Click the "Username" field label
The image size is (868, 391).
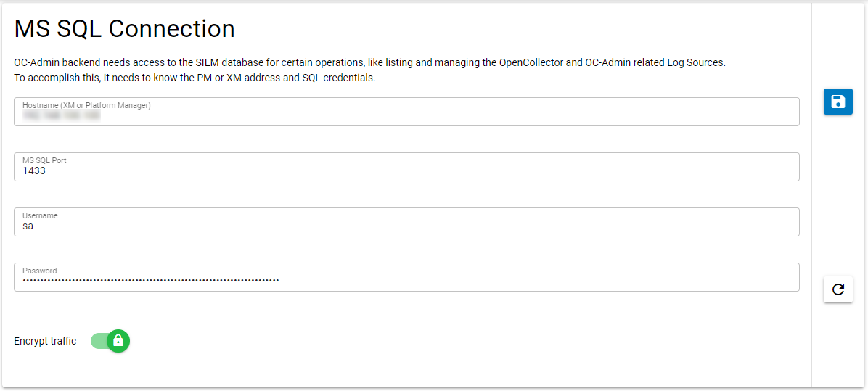point(40,215)
